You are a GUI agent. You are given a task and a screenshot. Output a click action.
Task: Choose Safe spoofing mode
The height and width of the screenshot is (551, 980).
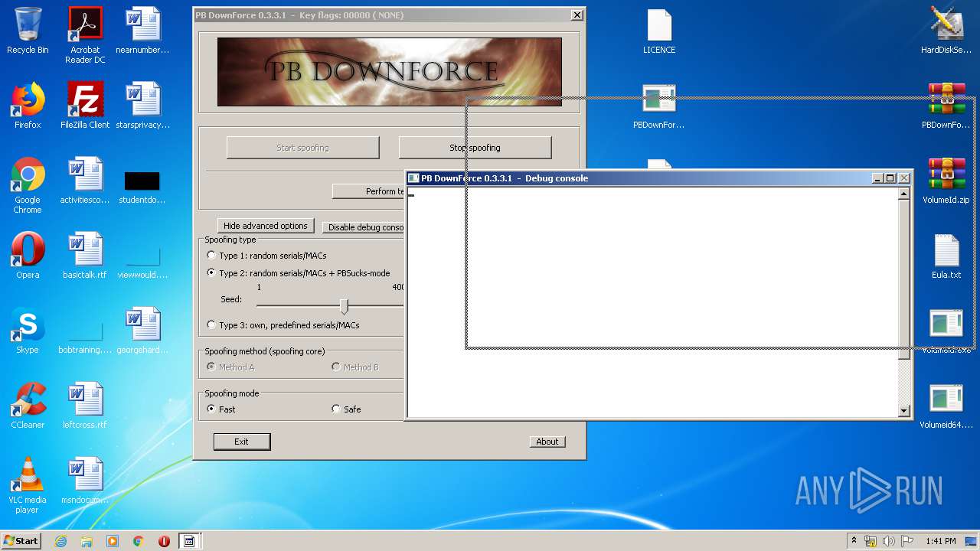(346, 409)
